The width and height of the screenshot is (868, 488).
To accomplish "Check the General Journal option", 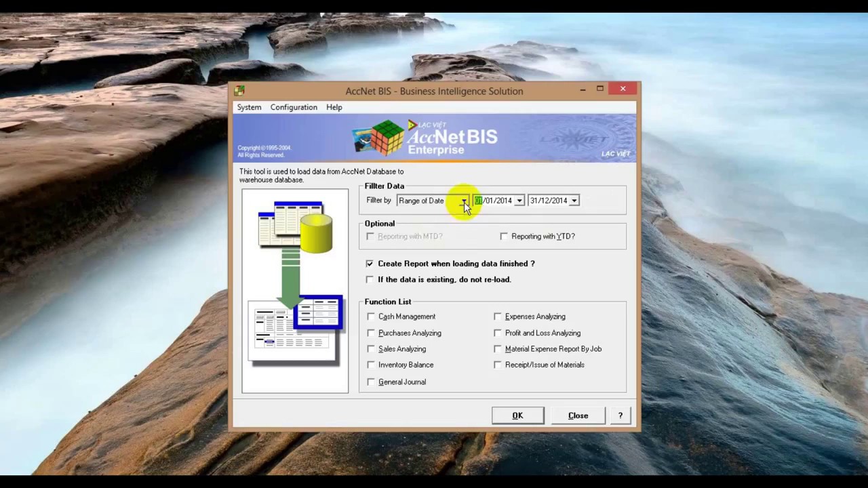I will coord(371,382).
